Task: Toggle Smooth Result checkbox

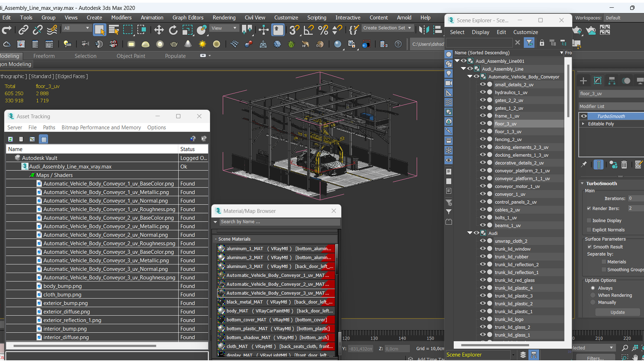Action: 590,247
